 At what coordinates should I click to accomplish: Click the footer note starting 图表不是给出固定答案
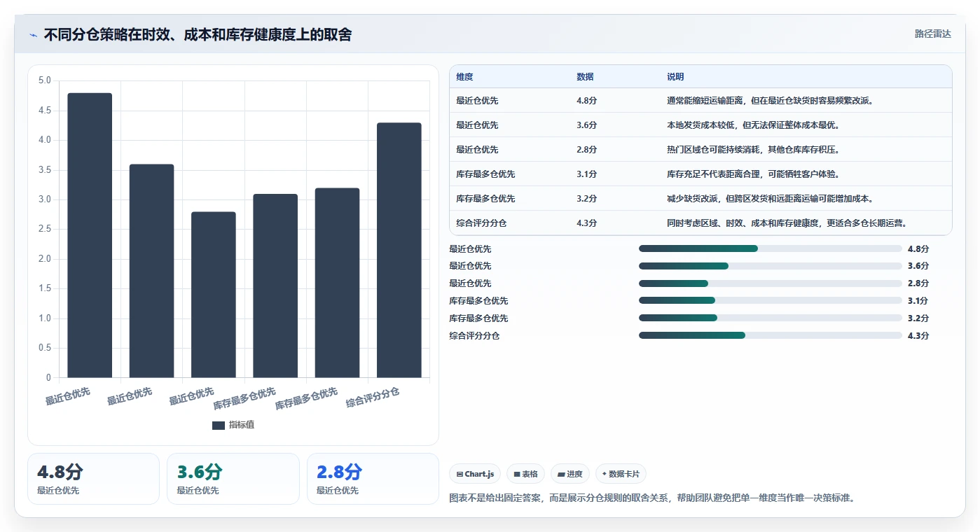point(652,498)
